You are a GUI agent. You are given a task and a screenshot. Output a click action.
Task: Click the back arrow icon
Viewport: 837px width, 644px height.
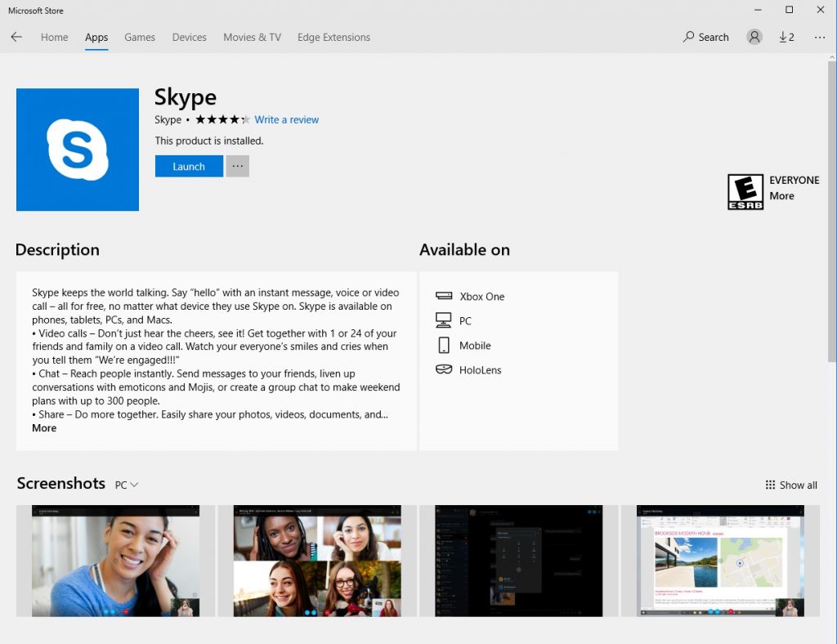pos(16,38)
